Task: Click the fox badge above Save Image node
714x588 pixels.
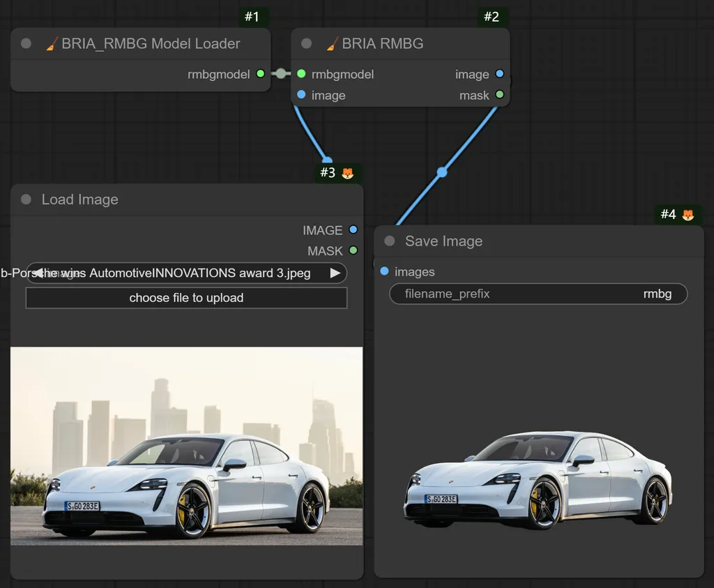Action: (x=688, y=215)
